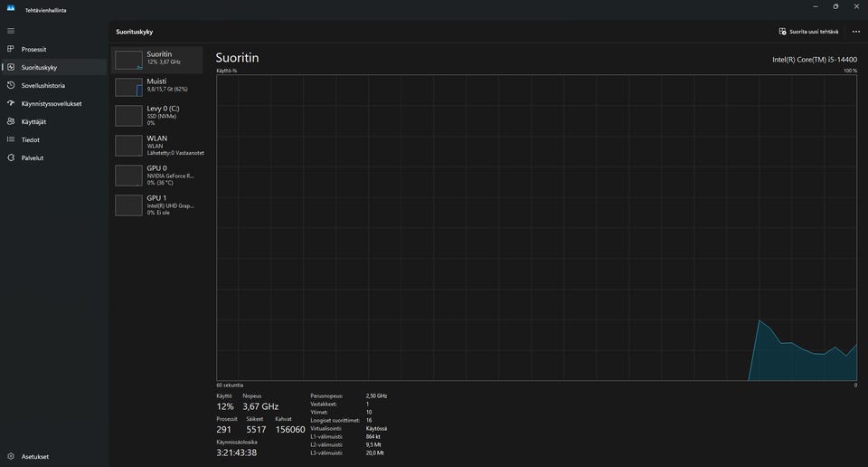Switch to Sovellushistoria page
Viewport: 868px width, 467px height.
point(53,85)
